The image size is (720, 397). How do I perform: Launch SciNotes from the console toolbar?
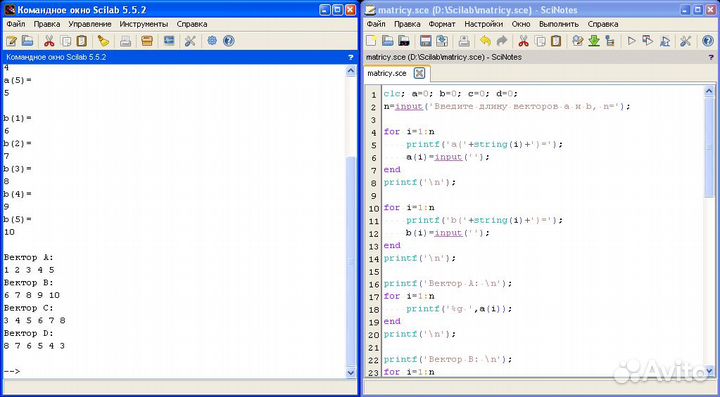click(11, 41)
